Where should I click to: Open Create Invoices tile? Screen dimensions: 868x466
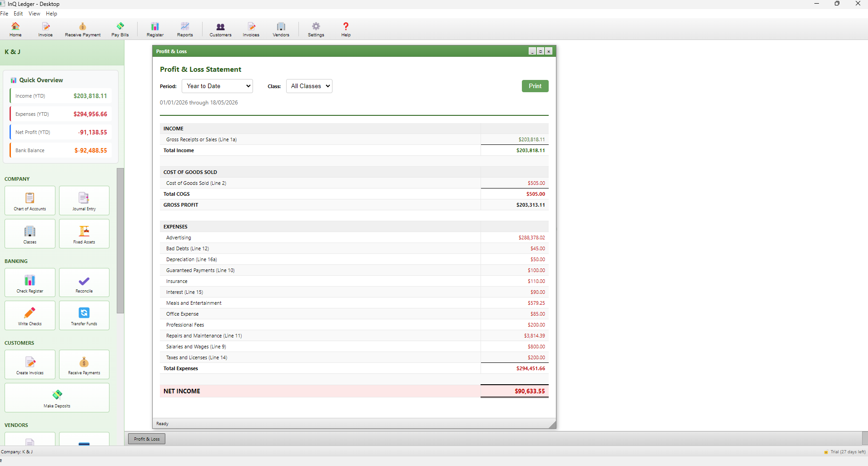pos(30,364)
